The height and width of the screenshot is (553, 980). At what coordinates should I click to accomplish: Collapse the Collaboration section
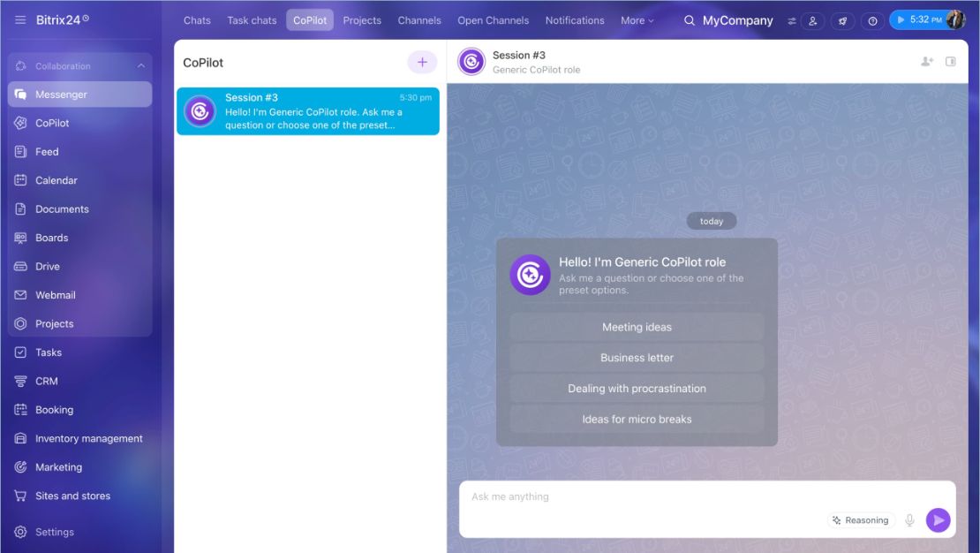point(141,65)
